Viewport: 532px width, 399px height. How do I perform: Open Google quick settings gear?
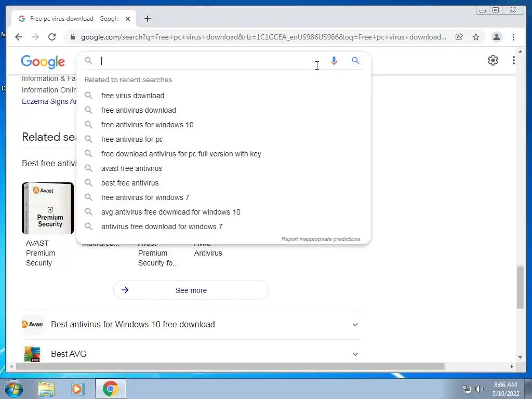[493, 60]
